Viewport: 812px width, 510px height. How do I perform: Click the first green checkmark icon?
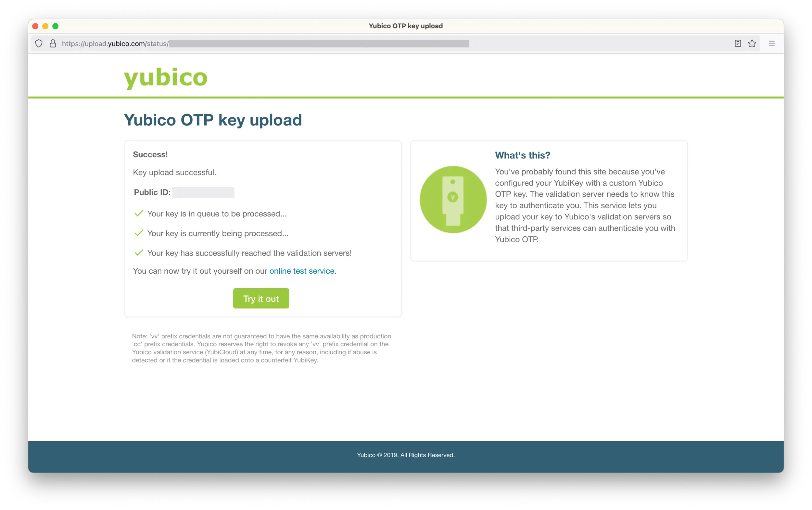(138, 213)
